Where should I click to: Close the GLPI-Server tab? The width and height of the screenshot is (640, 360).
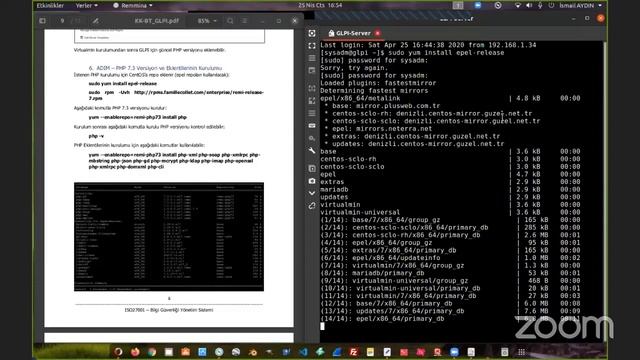pos(378,33)
